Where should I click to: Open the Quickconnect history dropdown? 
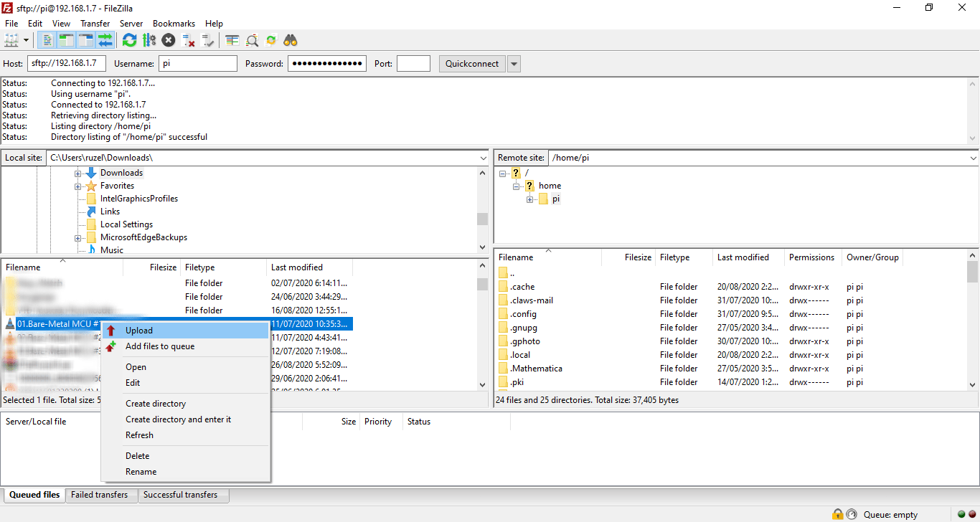coord(514,63)
